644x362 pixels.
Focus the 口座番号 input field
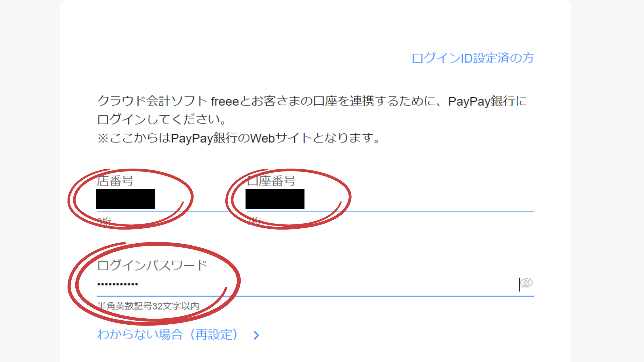point(390,199)
